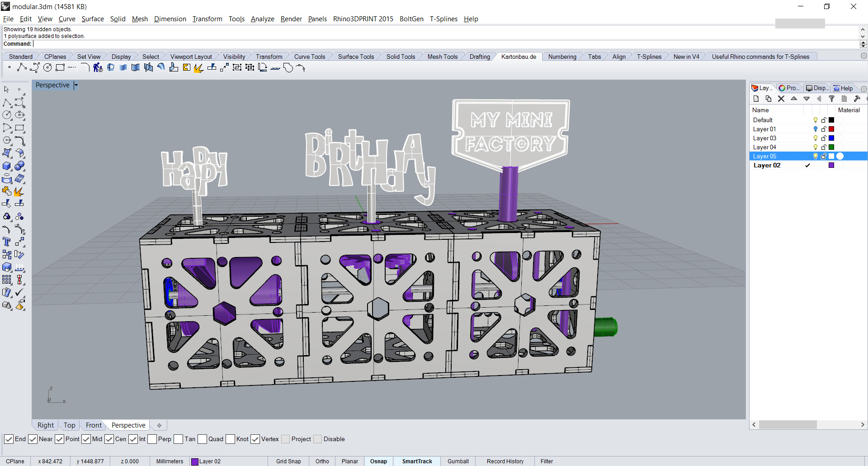Toggle the Perp osnap checkbox
The image size is (868, 466).
[x=152, y=439]
